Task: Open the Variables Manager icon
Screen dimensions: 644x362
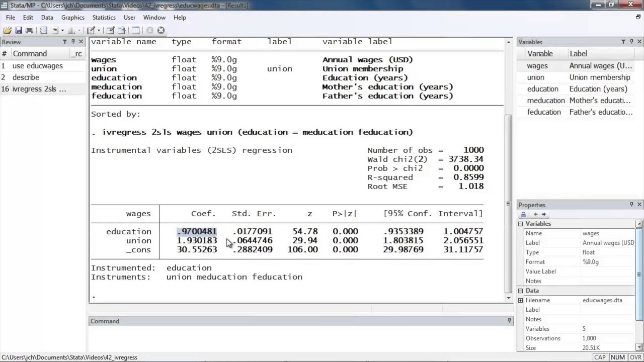Action: pyautogui.click(x=135, y=30)
